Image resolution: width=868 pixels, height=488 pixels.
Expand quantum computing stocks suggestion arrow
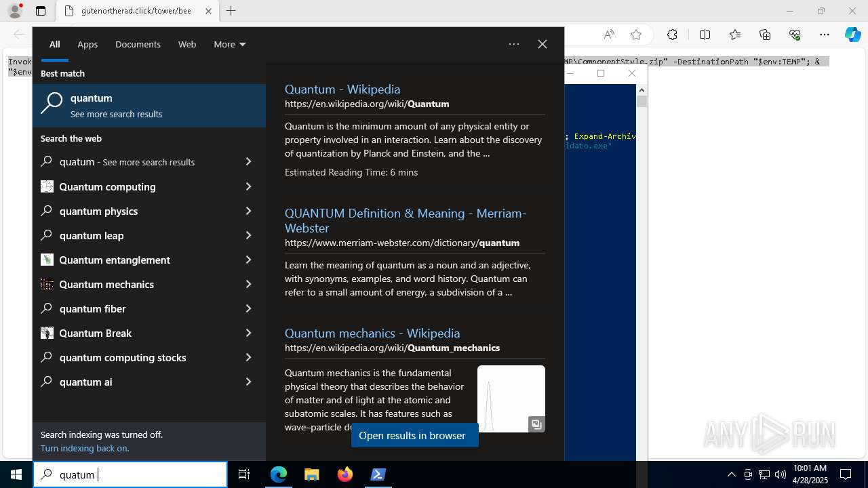click(248, 357)
